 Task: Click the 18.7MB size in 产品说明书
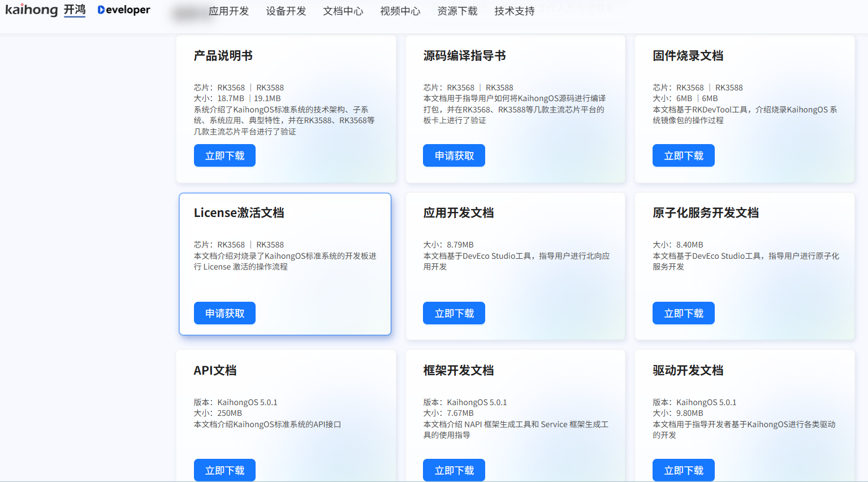coord(231,98)
